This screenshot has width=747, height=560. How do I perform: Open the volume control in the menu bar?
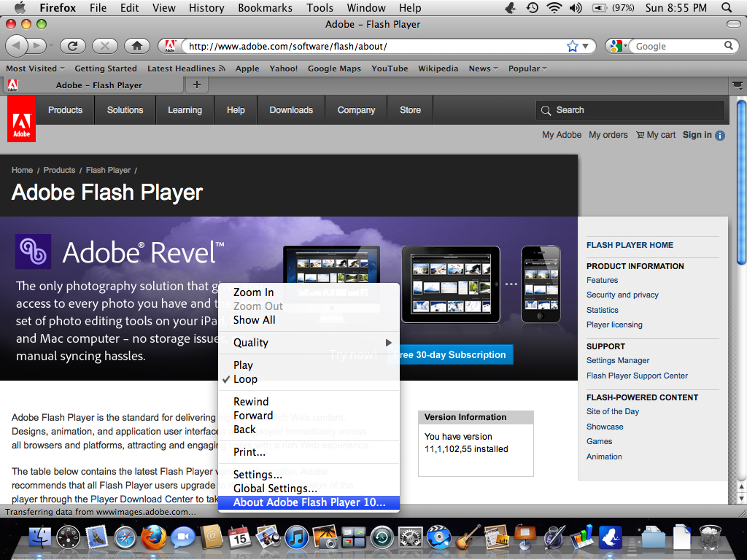576,7
